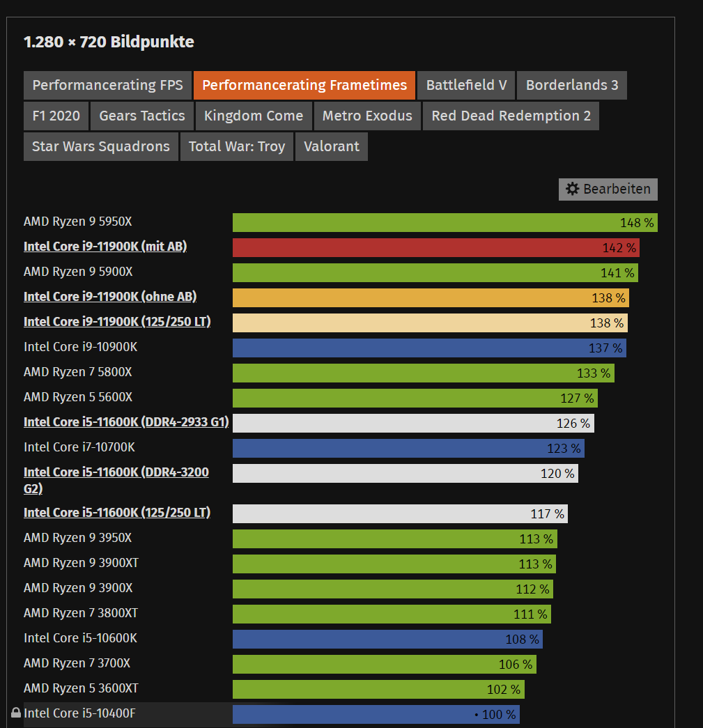Click the blue 108 % i5-10600K bar
The width and height of the screenshot is (703, 728).
(x=387, y=639)
